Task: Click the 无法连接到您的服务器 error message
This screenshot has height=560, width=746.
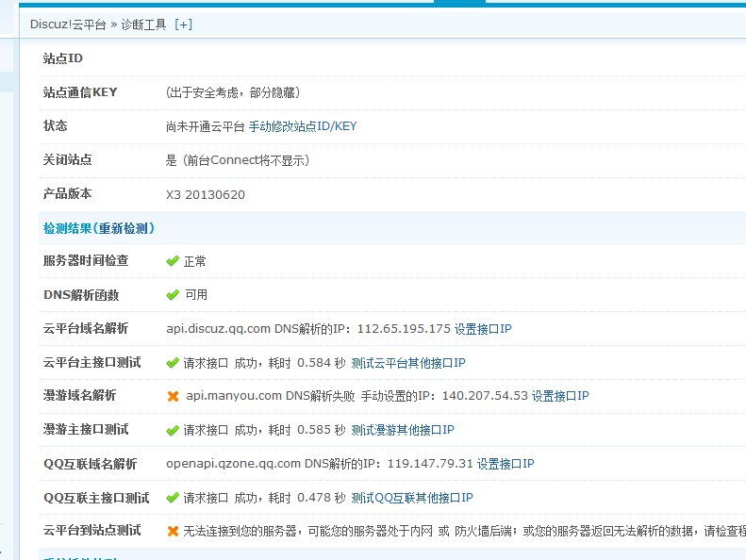Action: point(464,531)
